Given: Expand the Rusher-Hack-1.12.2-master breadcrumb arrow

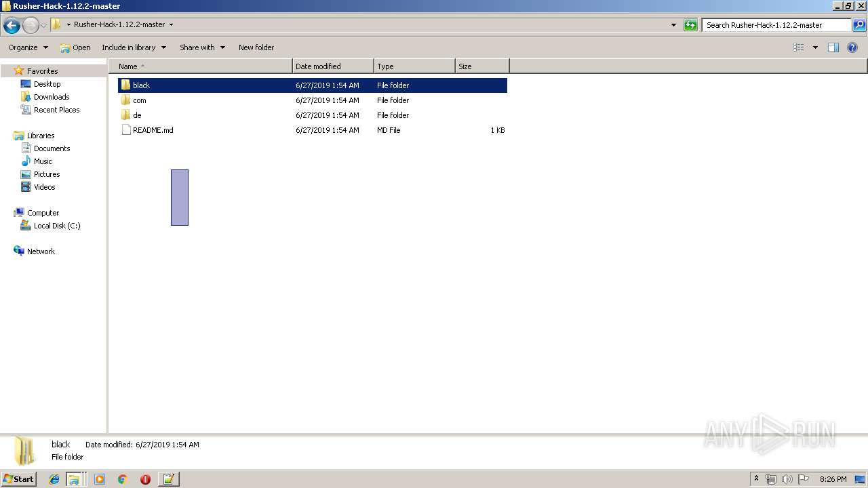Looking at the screenshot, I should 171,24.
